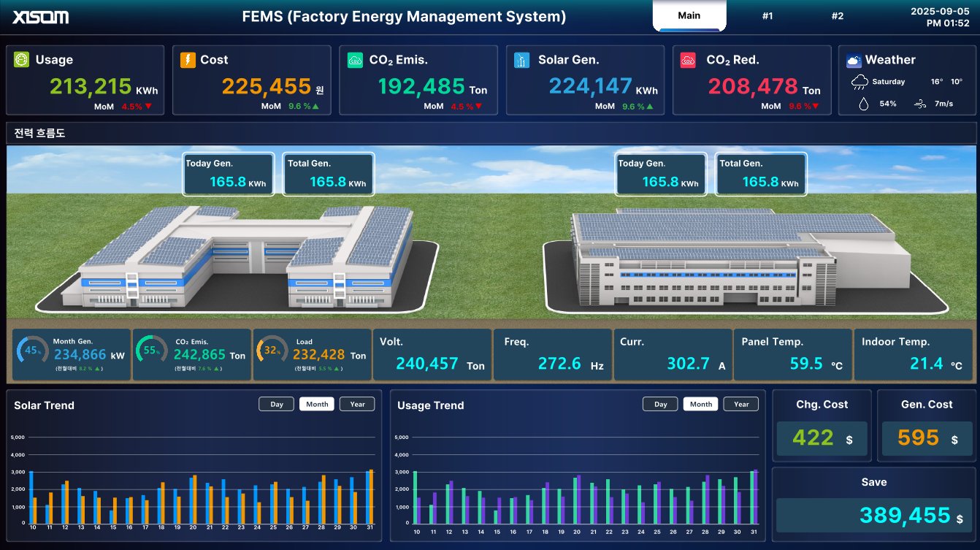
Task: Click the Month Gen. 45% gauge
Action: click(32, 351)
